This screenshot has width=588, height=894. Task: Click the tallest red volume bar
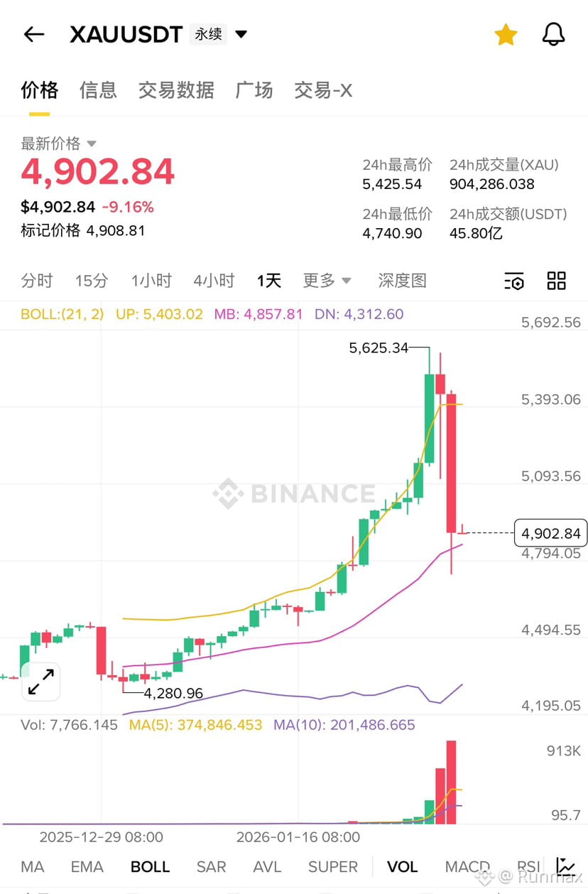pos(451,782)
